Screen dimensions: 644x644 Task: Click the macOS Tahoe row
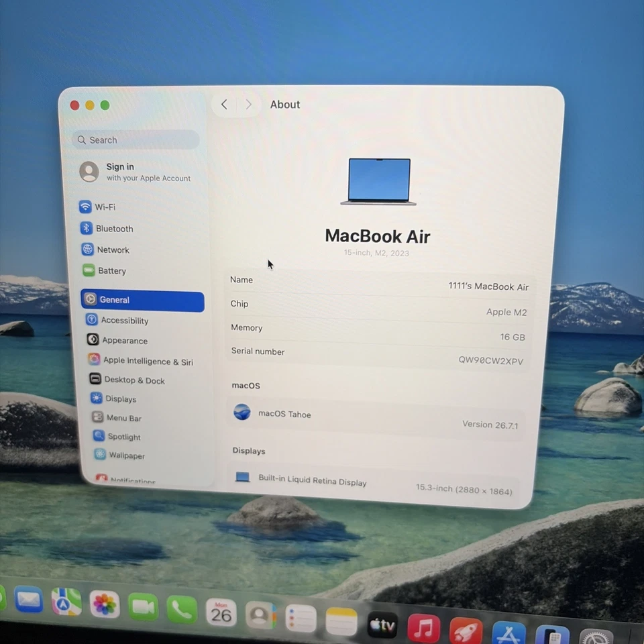click(376, 418)
